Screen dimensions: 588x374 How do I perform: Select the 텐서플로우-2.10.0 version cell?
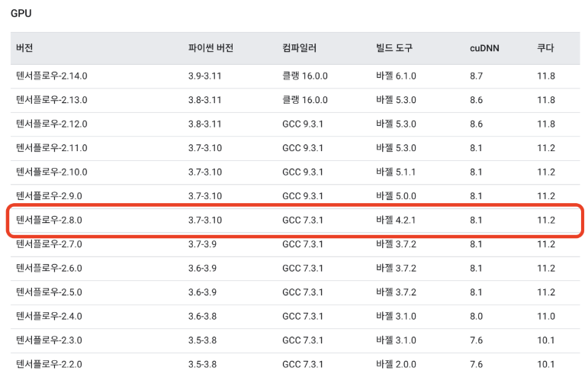(x=51, y=172)
